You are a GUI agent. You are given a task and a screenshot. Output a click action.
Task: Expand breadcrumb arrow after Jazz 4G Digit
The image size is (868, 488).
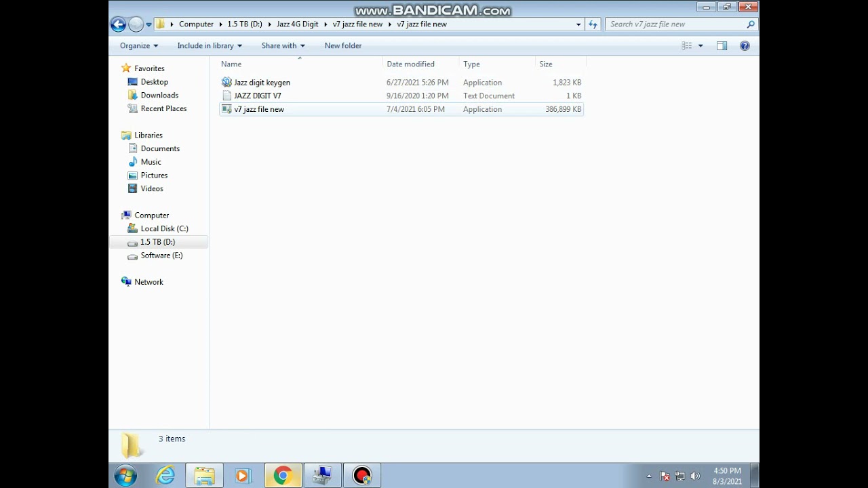(325, 24)
